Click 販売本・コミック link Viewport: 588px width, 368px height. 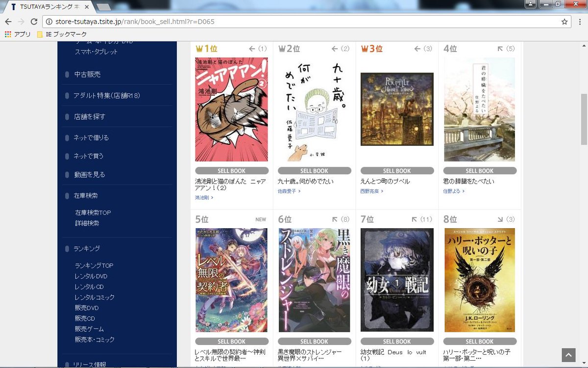pos(95,340)
